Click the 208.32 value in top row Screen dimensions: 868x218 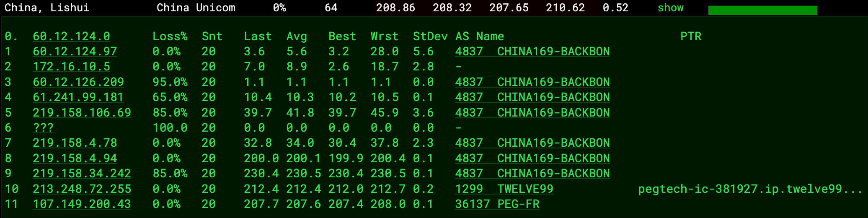[x=452, y=8]
